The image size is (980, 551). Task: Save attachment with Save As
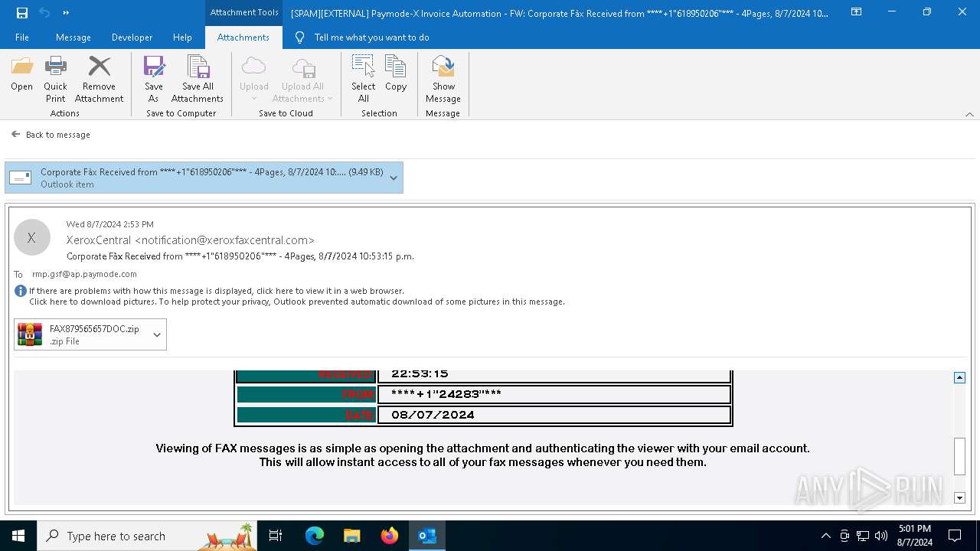point(154,79)
